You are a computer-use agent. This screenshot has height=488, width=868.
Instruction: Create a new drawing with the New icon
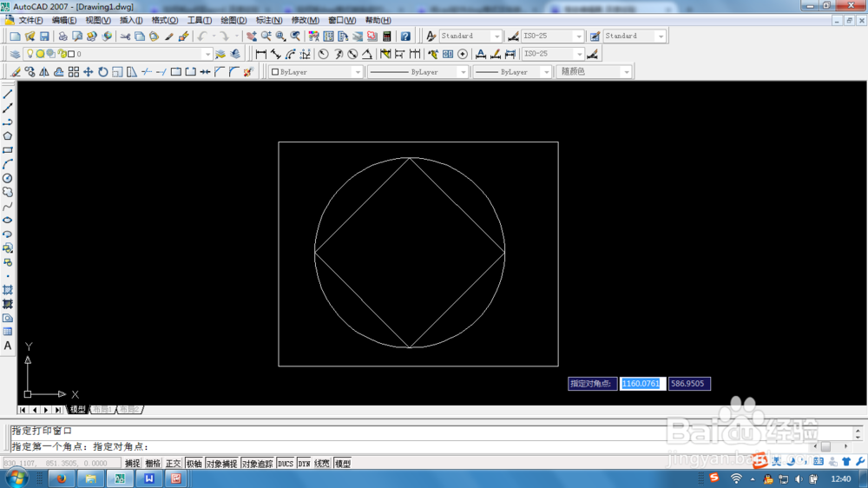pos(15,36)
